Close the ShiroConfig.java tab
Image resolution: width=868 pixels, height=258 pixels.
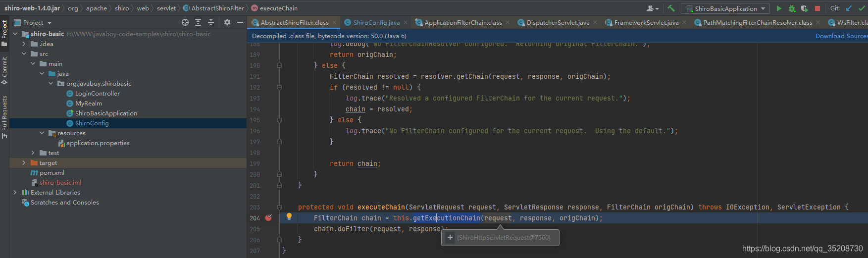click(406, 22)
